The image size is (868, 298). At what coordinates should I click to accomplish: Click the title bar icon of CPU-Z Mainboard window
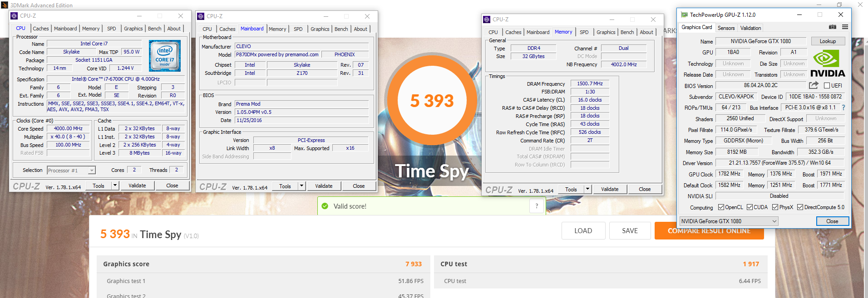point(201,16)
